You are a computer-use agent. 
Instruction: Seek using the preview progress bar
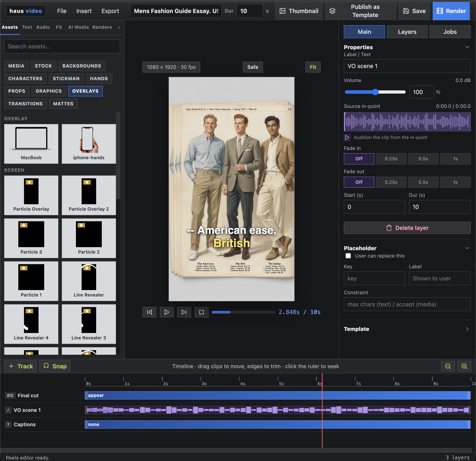coord(243,312)
